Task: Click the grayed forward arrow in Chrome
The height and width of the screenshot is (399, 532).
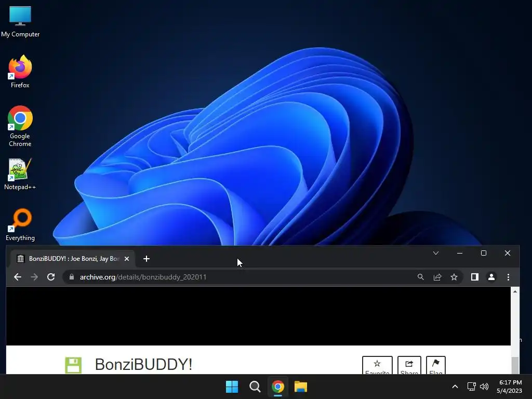Action: (x=34, y=277)
